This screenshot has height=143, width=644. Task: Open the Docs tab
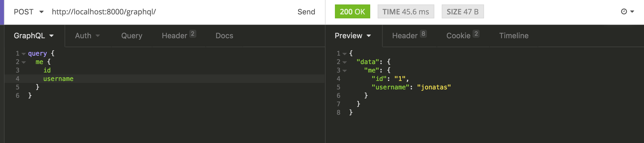click(x=224, y=36)
